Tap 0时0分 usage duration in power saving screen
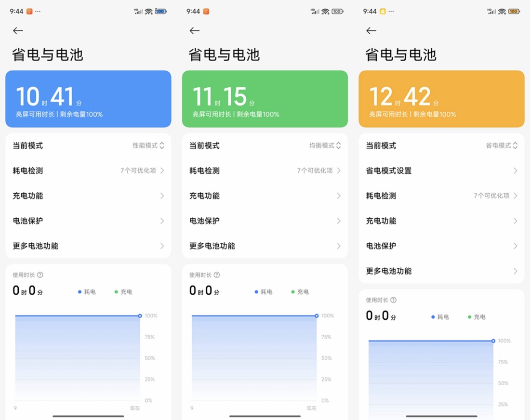The width and height of the screenshot is (530, 420). click(381, 315)
